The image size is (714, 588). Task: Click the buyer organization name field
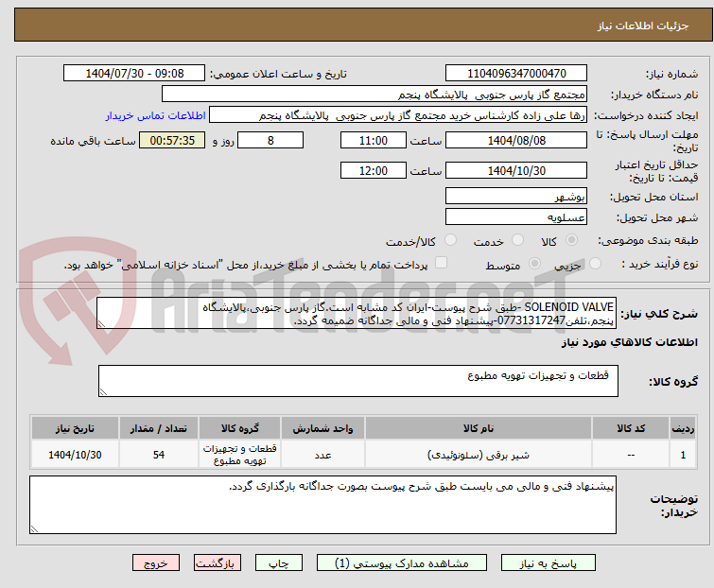tap(374, 95)
